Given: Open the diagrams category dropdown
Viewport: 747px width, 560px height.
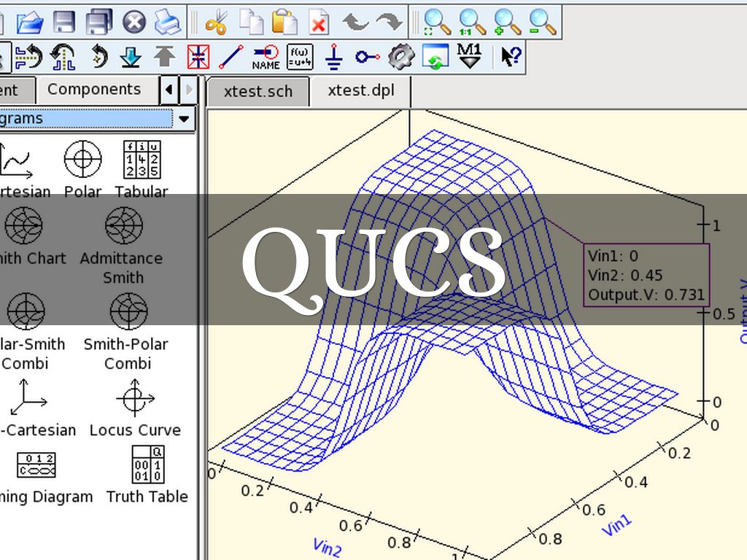Looking at the screenshot, I should pos(183,118).
